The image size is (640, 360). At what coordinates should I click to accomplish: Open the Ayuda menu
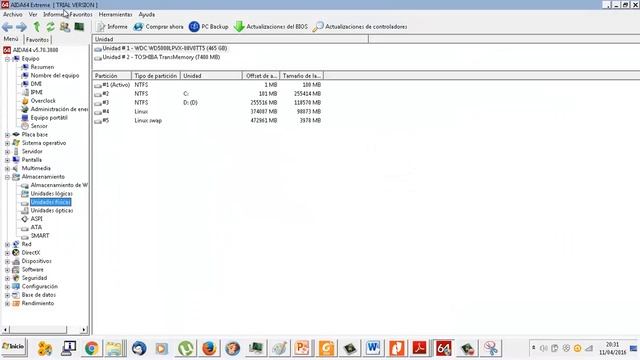(x=147, y=14)
